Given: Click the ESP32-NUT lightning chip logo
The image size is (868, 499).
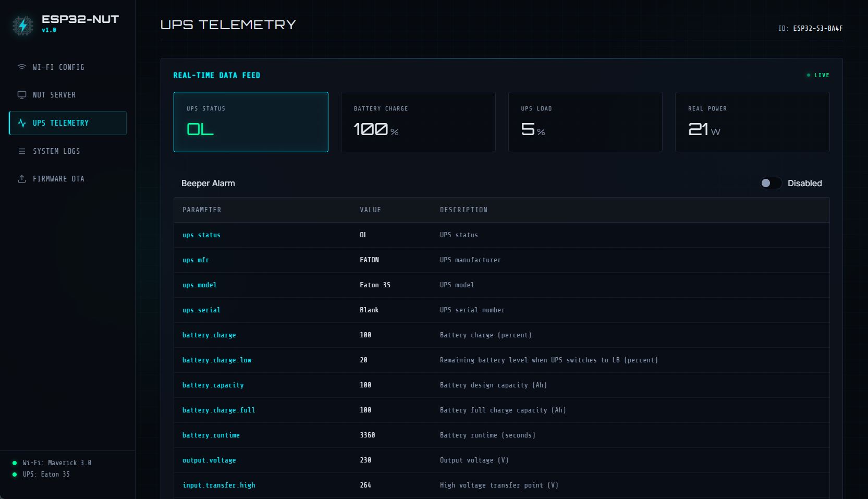Looking at the screenshot, I should pos(23,25).
